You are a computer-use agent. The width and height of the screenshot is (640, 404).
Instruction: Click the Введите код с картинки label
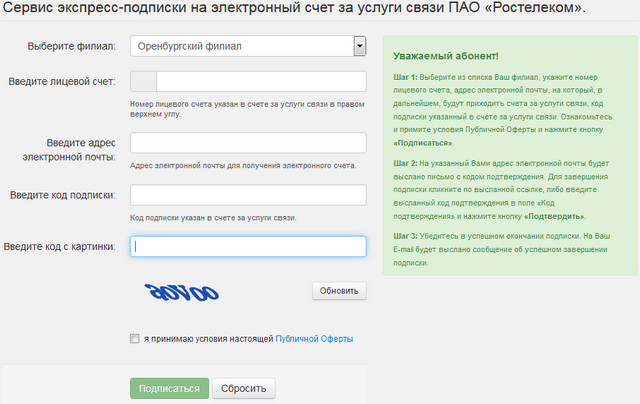coord(60,246)
